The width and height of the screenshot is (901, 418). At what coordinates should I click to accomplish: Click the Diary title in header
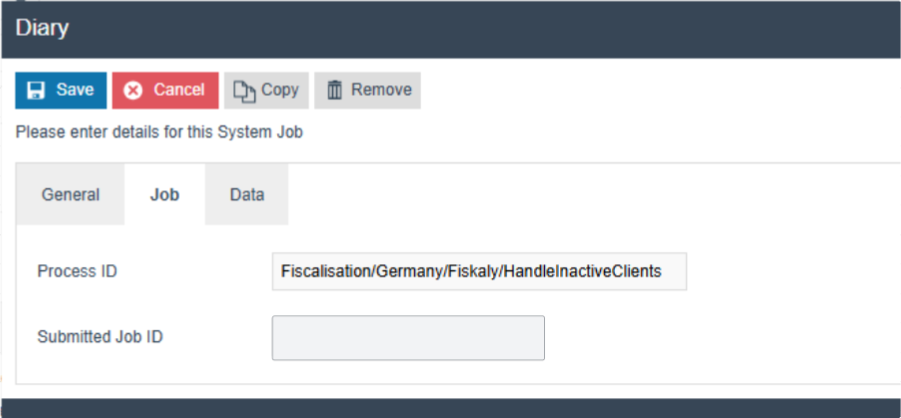click(42, 28)
